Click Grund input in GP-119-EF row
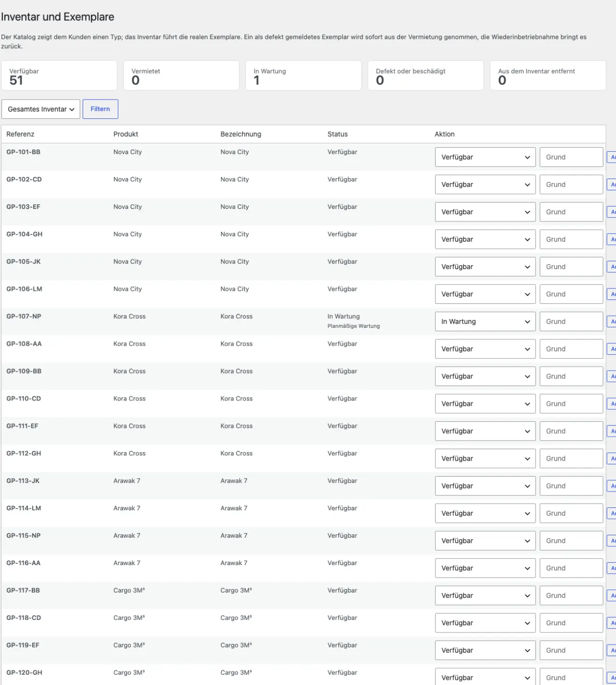 pyautogui.click(x=571, y=651)
